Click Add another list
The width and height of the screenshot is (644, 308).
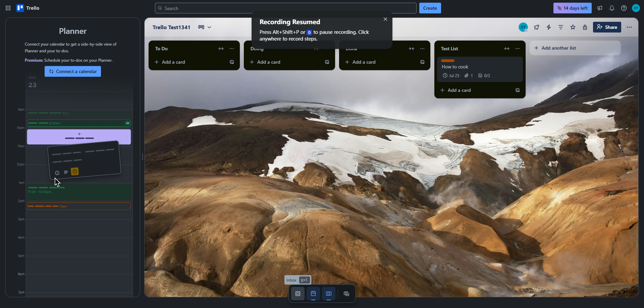point(575,48)
